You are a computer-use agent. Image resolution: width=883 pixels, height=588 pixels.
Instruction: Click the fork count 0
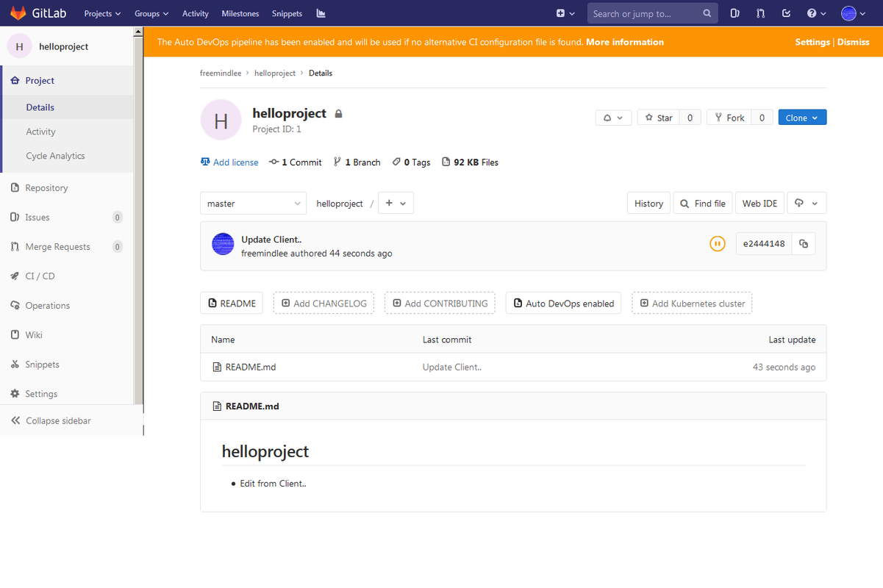[762, 118]
